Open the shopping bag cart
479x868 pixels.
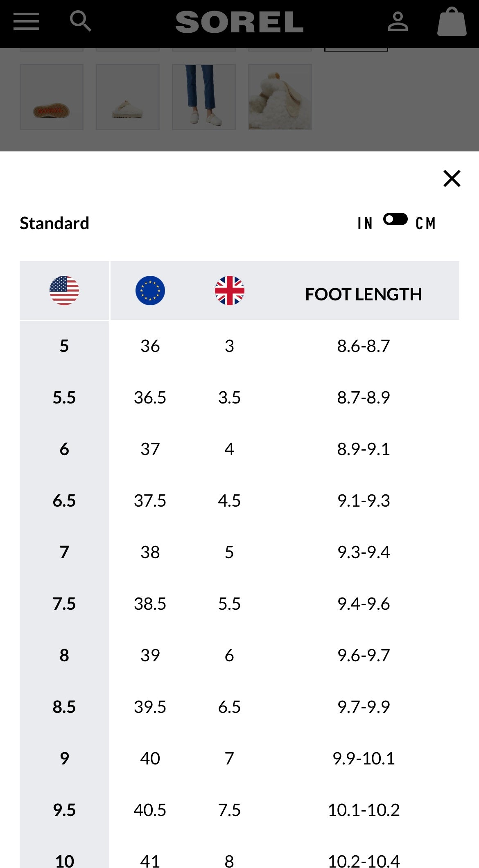point(452,22)
